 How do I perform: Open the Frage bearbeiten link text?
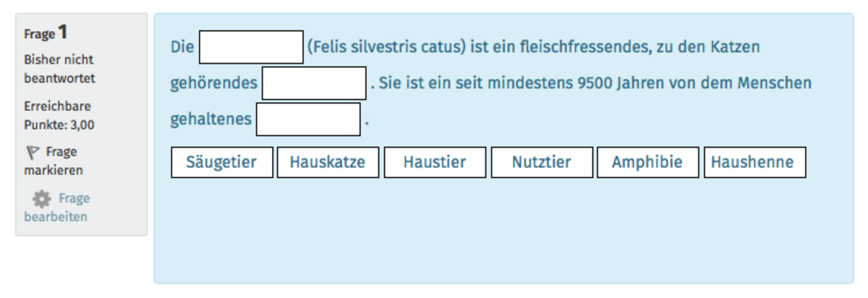[x=57, y=207]
